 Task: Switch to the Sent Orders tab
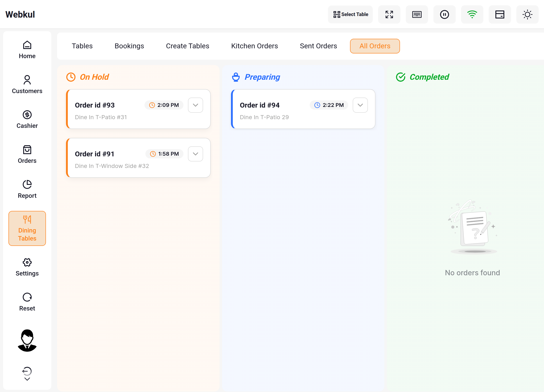tap(318, 46)
